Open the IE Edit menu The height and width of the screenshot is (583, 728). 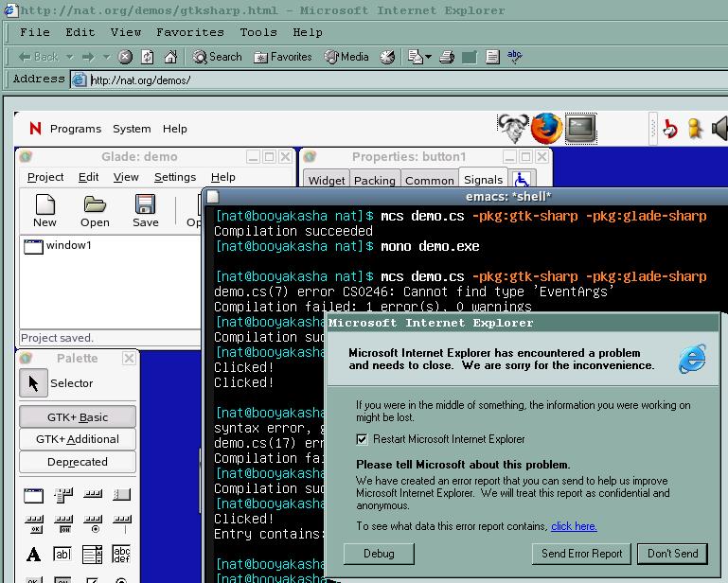80,32
